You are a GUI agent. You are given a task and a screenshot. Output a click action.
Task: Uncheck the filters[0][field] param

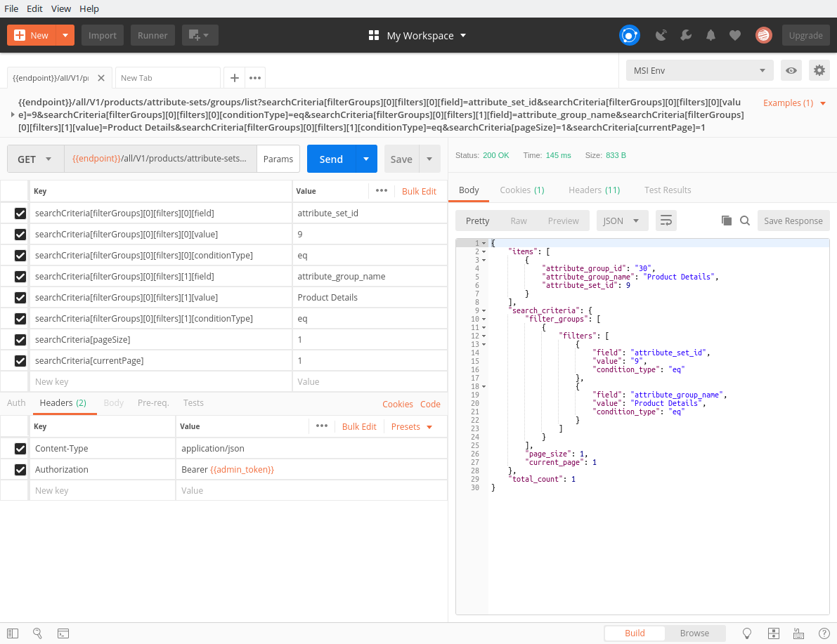click(20, 213)
